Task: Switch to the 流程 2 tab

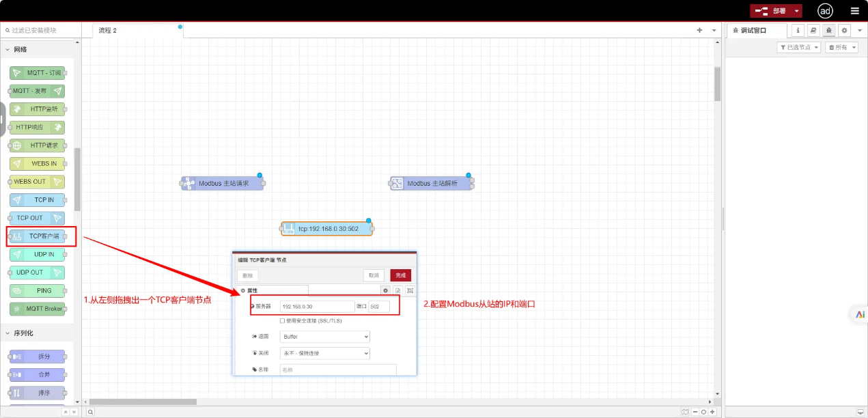Action: click(108, 30)
